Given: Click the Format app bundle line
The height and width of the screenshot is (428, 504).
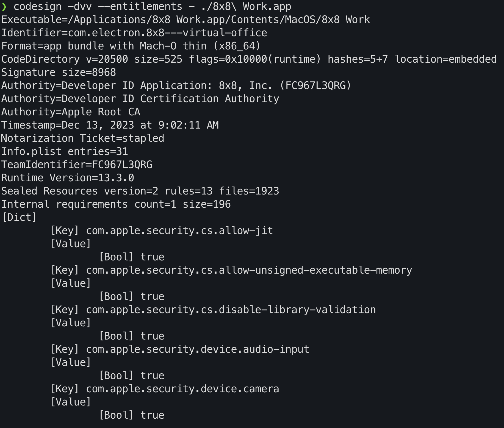Looking at the screenshot, I should [x=131, y=46].
